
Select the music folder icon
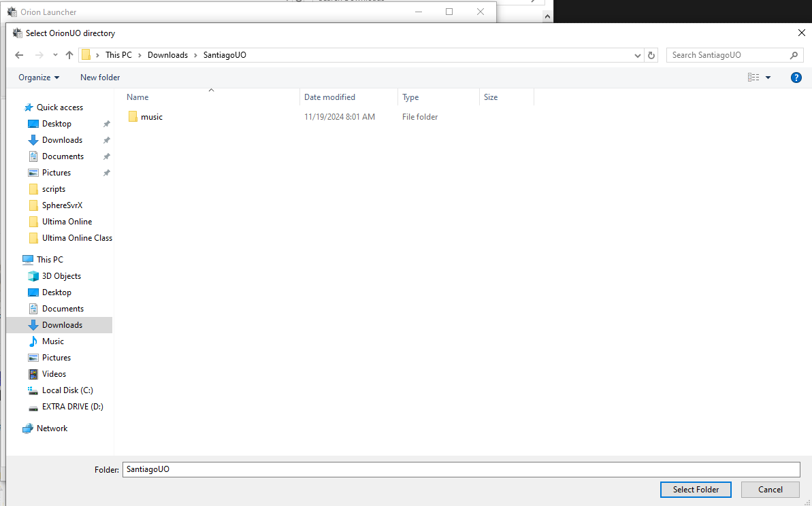tap(133, 117)
